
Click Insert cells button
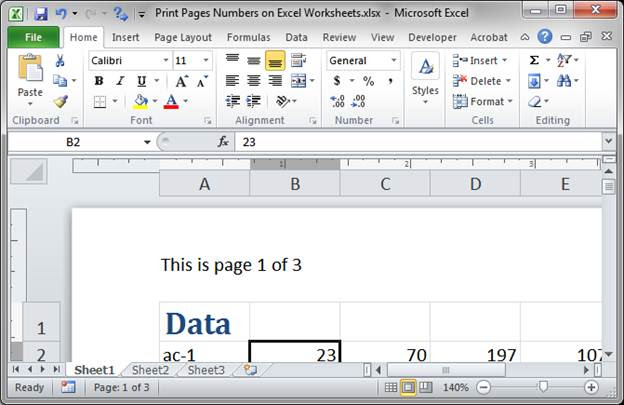[x=480, y=60]
